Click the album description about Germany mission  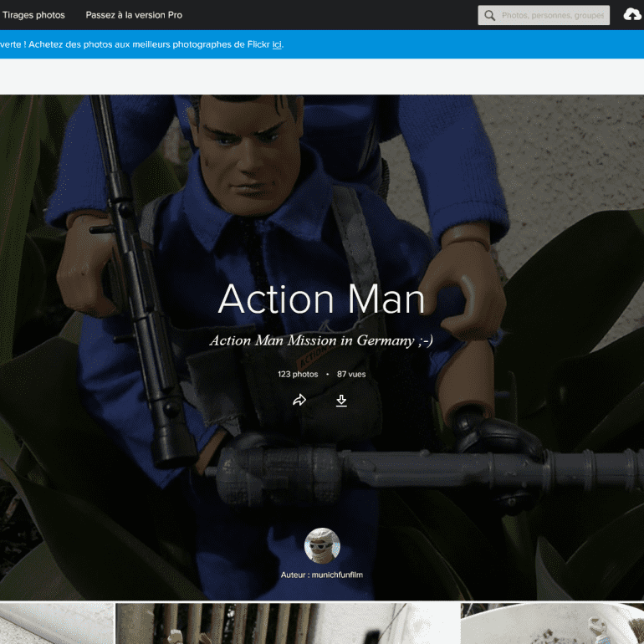[x=321, y=340]
